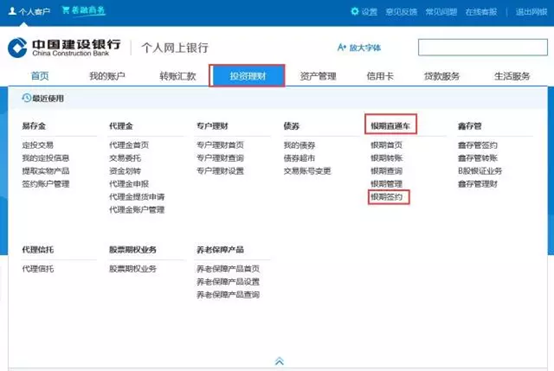Select 我的债券 under 债券
The width and height of the screenshot is (554, 371).
pyautogui.click(x=299, y=145)
